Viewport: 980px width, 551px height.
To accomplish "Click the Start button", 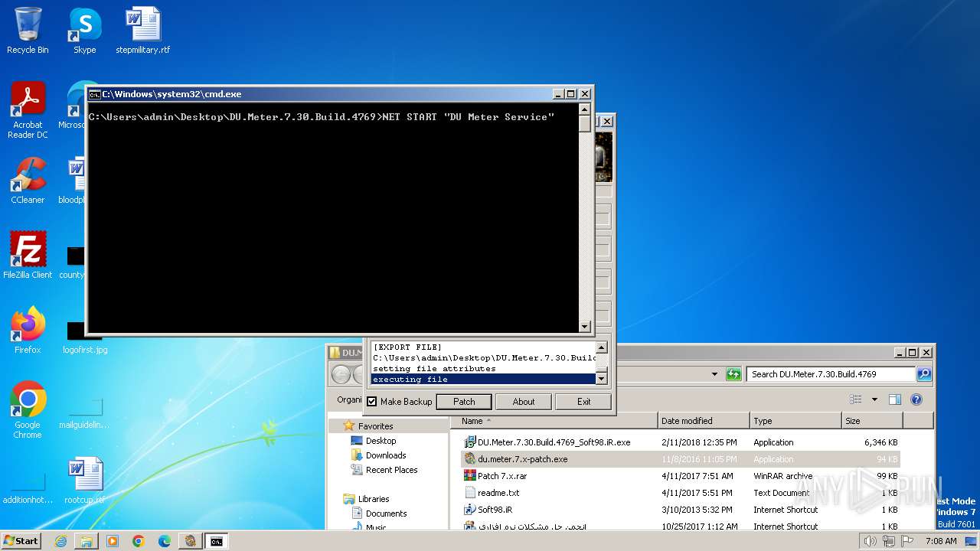I will pos(21,541).
